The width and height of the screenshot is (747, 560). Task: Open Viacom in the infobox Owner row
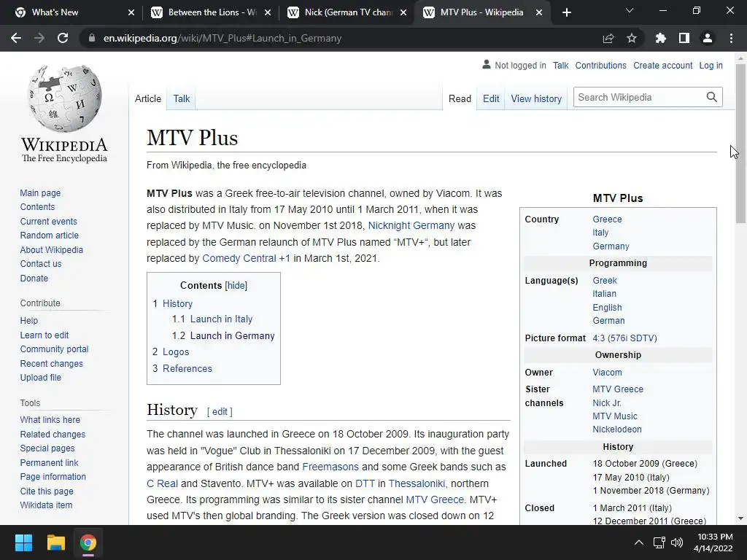pos(607,373)
